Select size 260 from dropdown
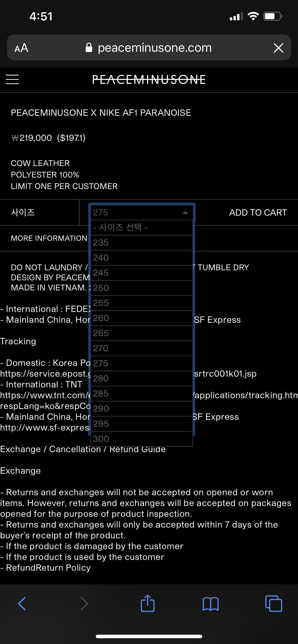 pyautogui.click(x=142, y=318)
